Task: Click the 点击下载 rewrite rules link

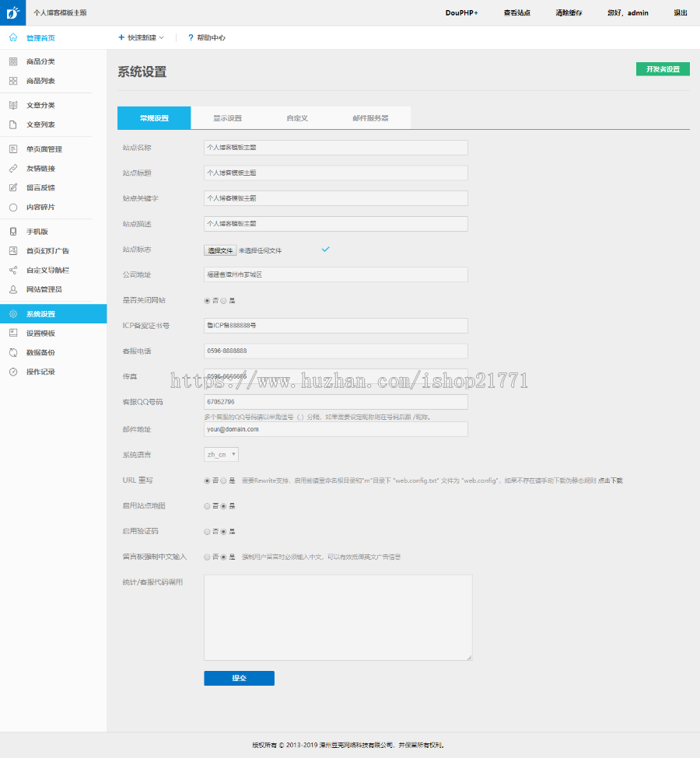Action: tap(611, 480)
